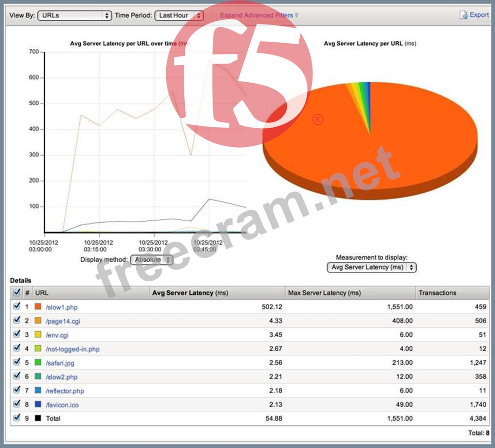Click the 1,247 transactions value

[478, 363]
